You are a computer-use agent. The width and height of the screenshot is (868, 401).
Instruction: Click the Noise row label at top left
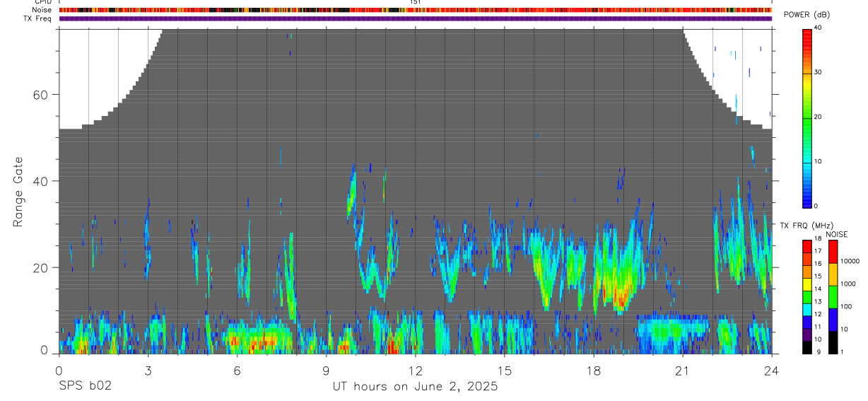(x=43, y=10)
